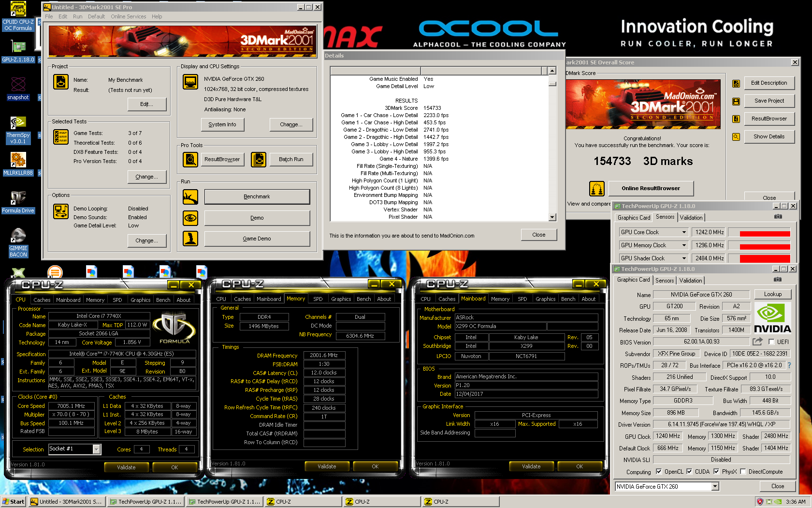Open the File menu in 3DMark2001
The height and width of the screenshot is (508, 812).
coord(49,16)
